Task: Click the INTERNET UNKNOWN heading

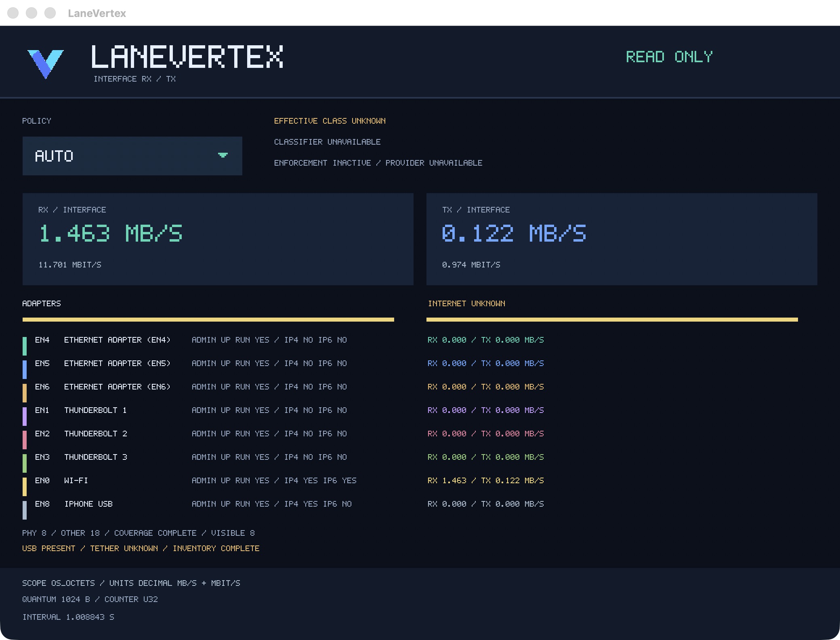Action: 466,303
